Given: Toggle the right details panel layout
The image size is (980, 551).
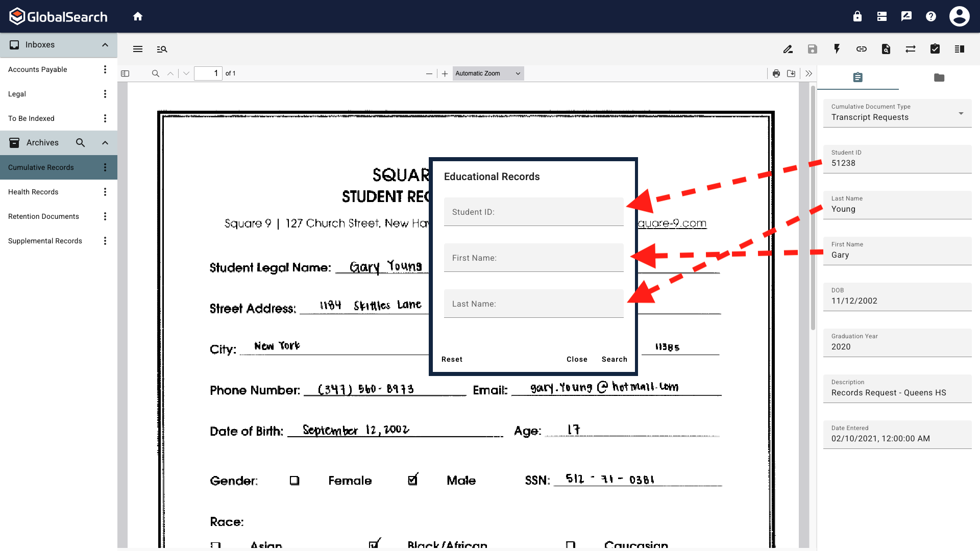Looking at the screenshot, I should [960, 49].
